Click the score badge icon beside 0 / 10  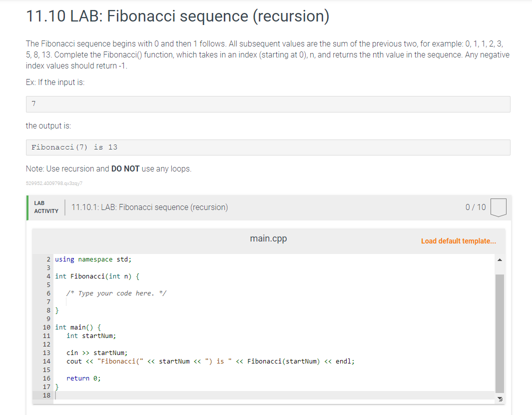[498, 207]
